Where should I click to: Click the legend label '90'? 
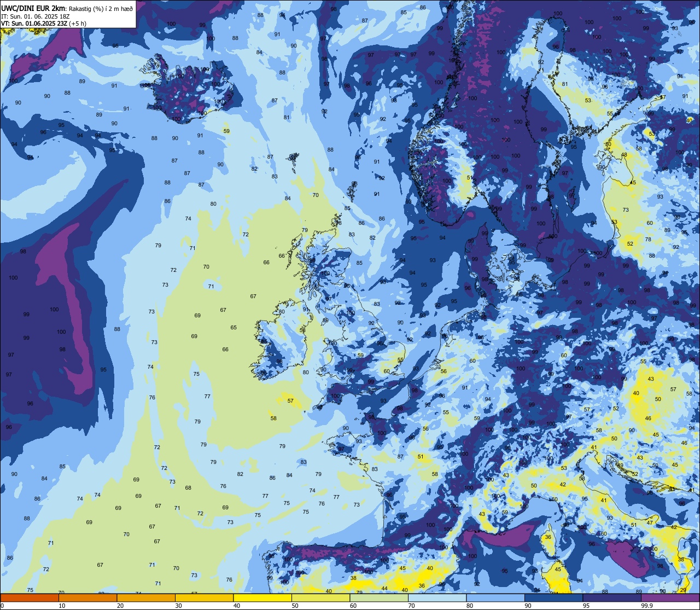528,606
